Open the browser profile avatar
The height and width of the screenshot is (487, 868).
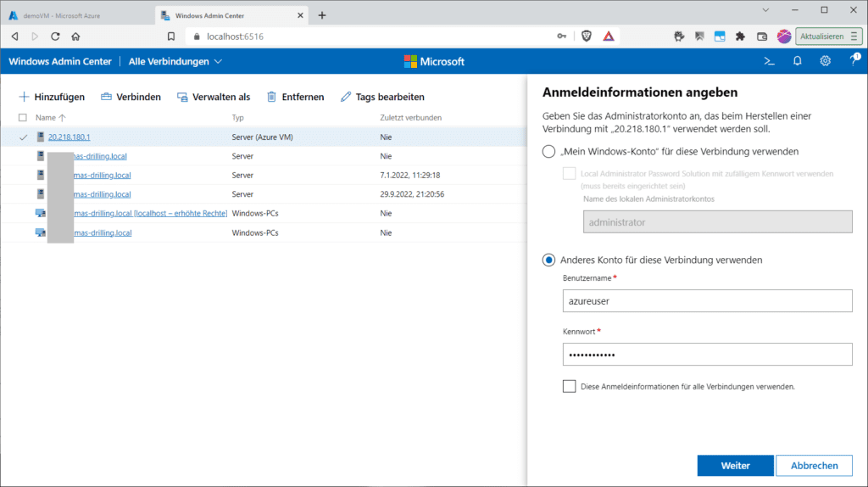[x=784, y=36]
